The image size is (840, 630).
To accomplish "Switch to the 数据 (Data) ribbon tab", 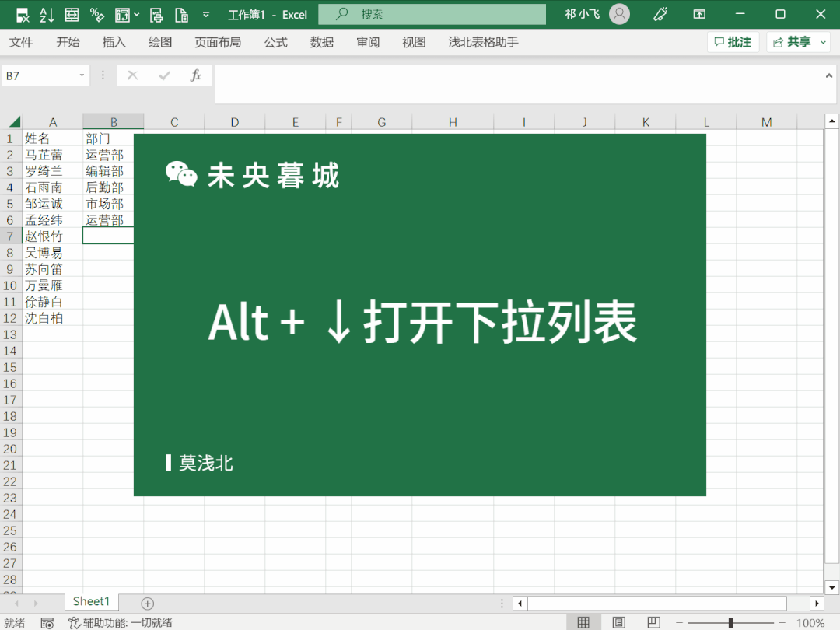I will (321, 42).
